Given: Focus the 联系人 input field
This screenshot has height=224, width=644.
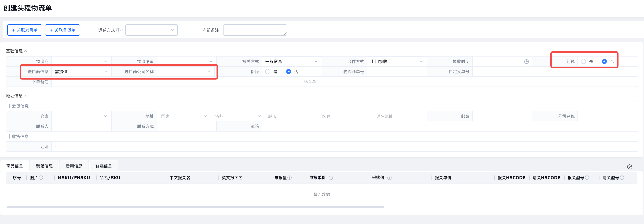Looking at the screenshot, I should point(81,126).
